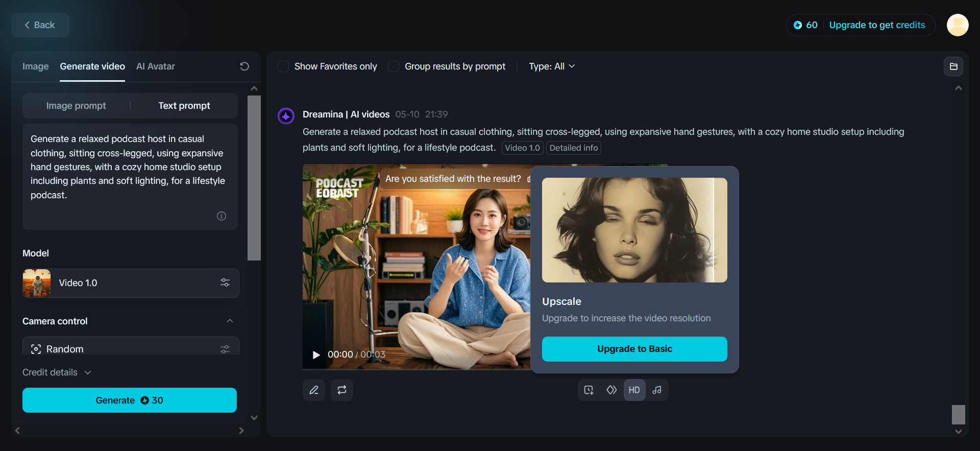
Task: Click the Back button
Action: pos(40,25)
